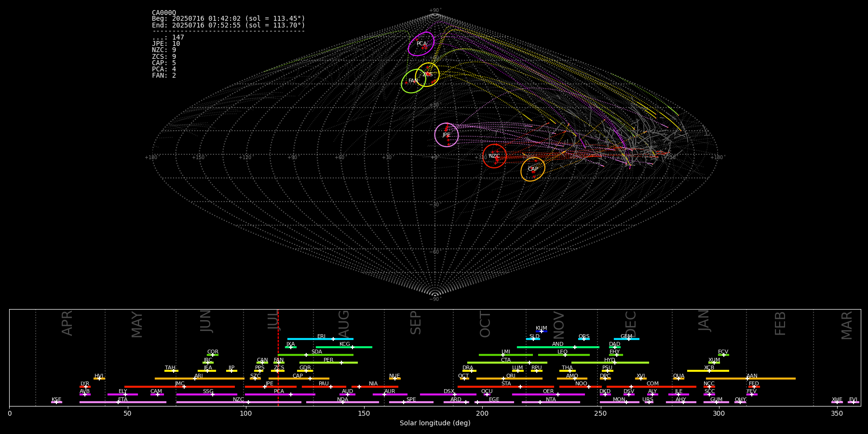This screenshot has width=868, height=434.
Task: Select the CTA shower bar in timeline
Action: [x=507, y=363]
